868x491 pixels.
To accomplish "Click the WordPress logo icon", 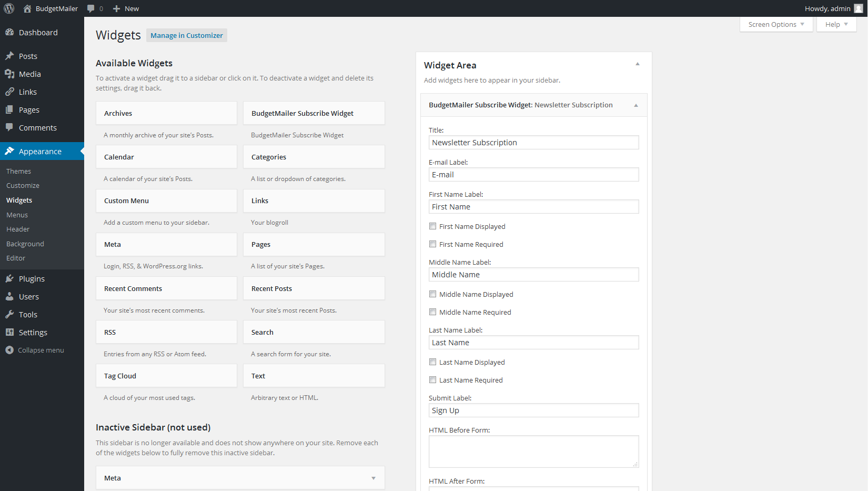I will tap(9, 8).
